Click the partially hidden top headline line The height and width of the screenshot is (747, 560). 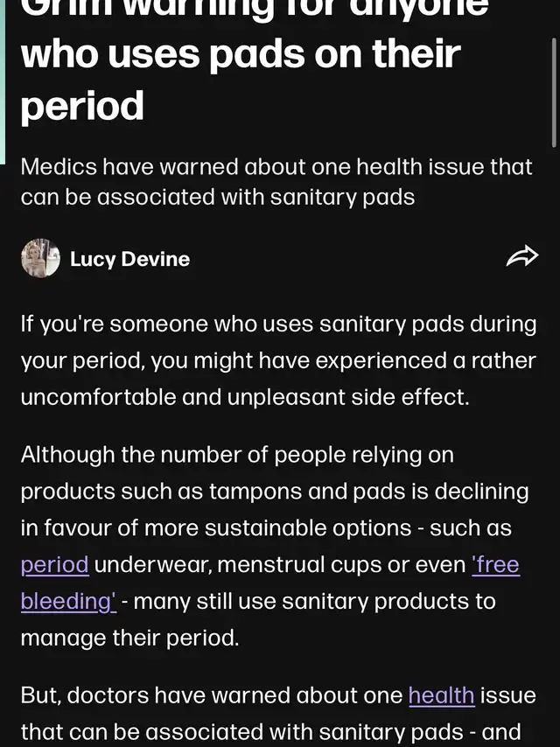point(254,9)
